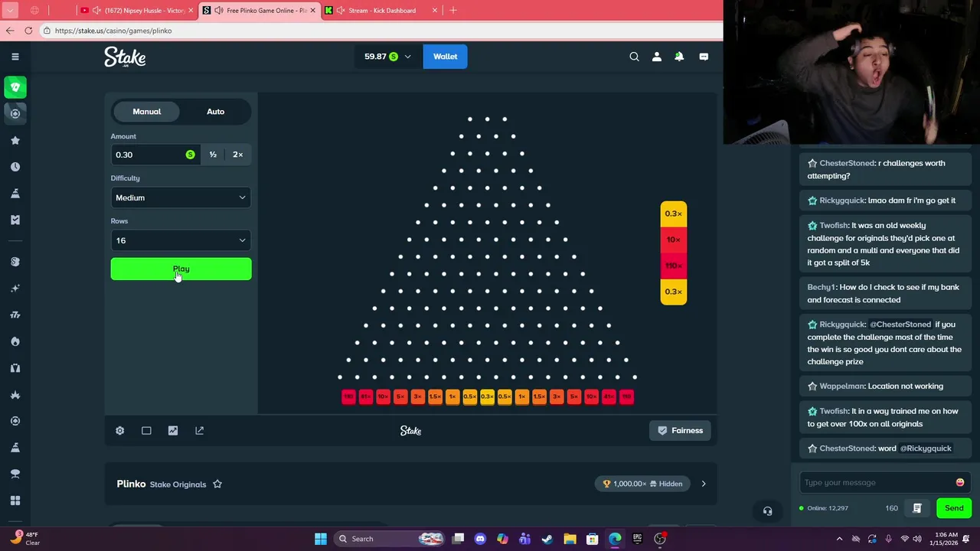The width and height of the screenshot is (980, 551).
Task: Click the Stake logo in header
Action: coord(125,57)
